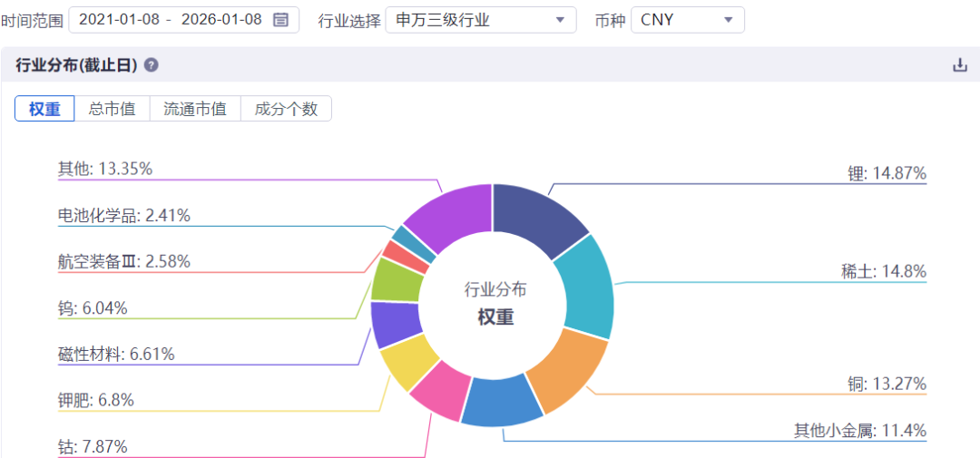Click the teal 稀土 donut segment
The image size is (980, 458).
click(x=587, y=287)
